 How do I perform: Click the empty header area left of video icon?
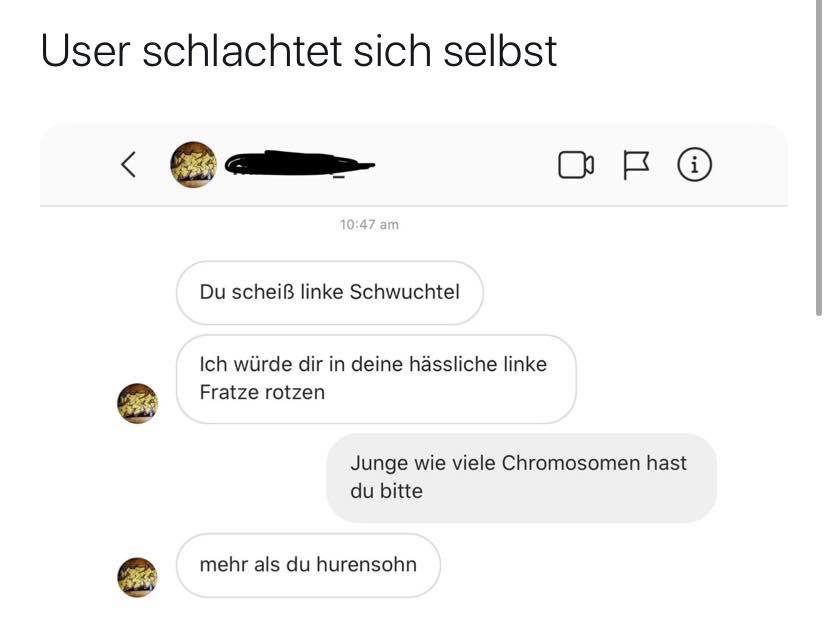(x=465, y=165)
